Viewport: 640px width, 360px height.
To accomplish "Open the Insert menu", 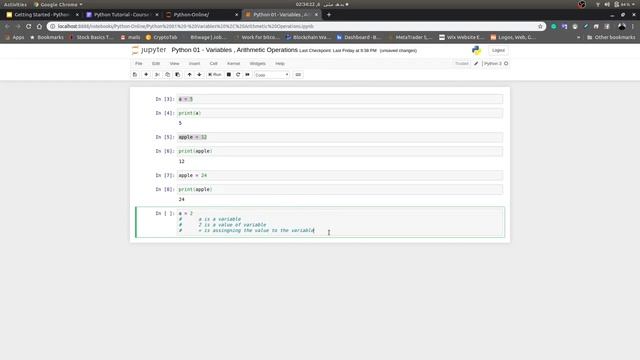I will click(x=194, y=64).
